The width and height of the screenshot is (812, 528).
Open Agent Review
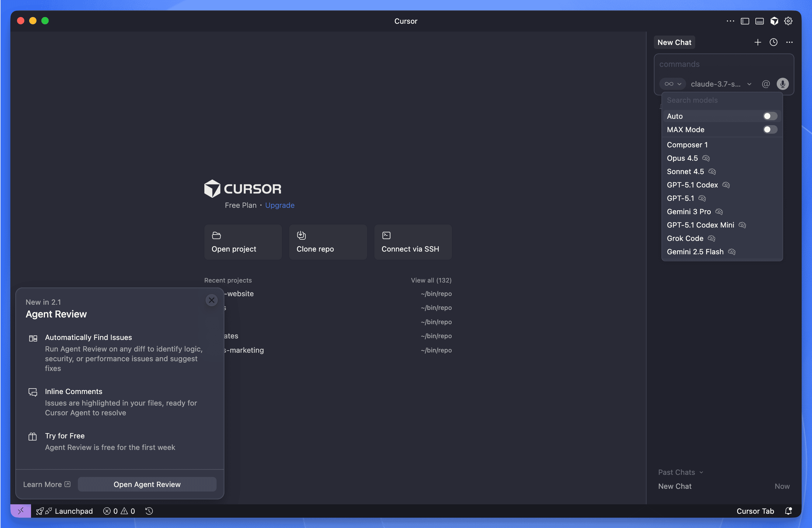[x=147, y=484]
